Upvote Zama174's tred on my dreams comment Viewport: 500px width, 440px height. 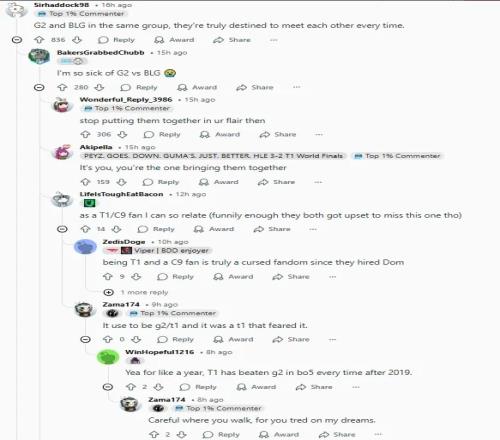tap(154, 435)
